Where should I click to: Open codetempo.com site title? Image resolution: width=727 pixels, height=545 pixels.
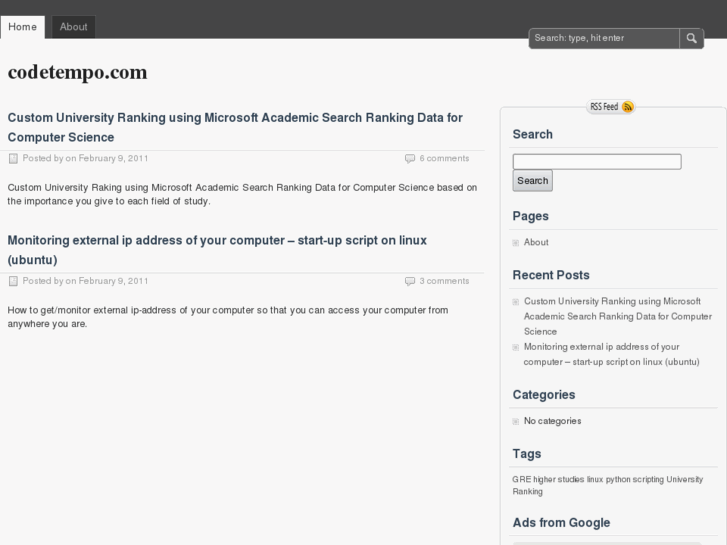(77, 72)
